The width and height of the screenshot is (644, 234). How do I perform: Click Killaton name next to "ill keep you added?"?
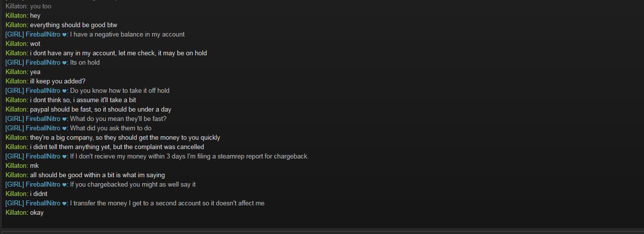click(x=16, y=81)
